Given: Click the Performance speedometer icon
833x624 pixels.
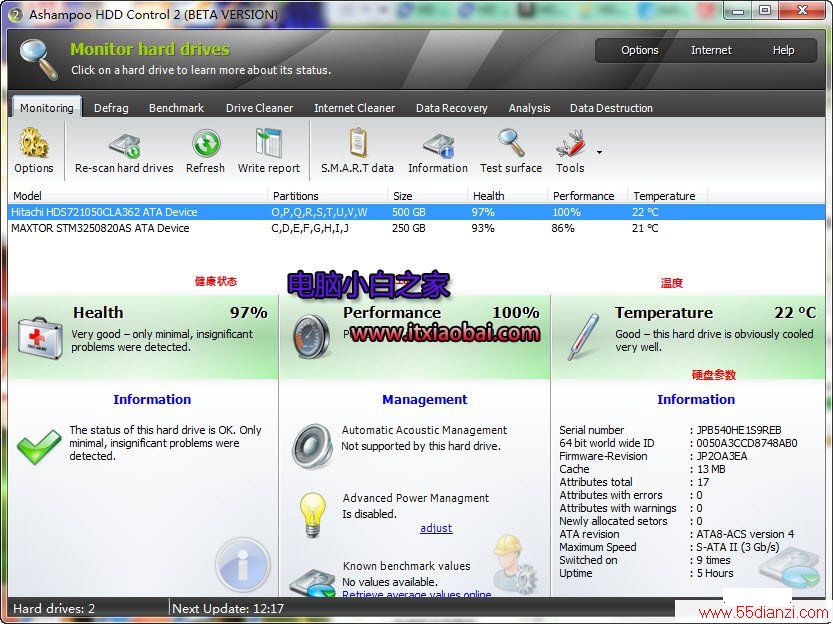Looking at the screenshot, I should coord(311,336).
